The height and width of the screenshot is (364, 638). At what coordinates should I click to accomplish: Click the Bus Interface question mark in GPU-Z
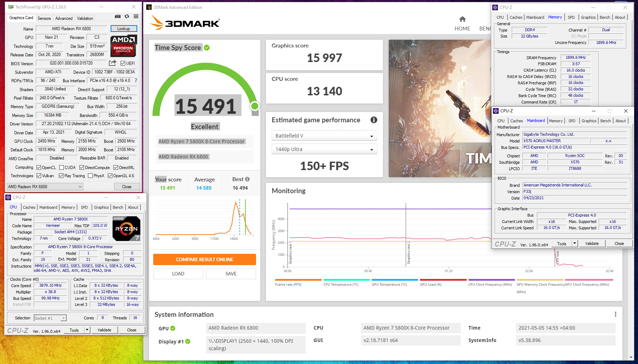pos(135,80)
